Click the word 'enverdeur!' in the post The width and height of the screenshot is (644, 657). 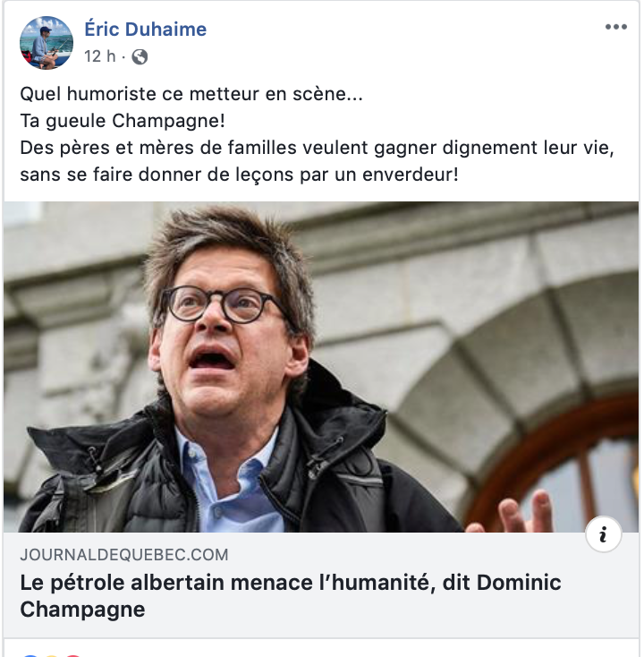(x=411, y=175)
